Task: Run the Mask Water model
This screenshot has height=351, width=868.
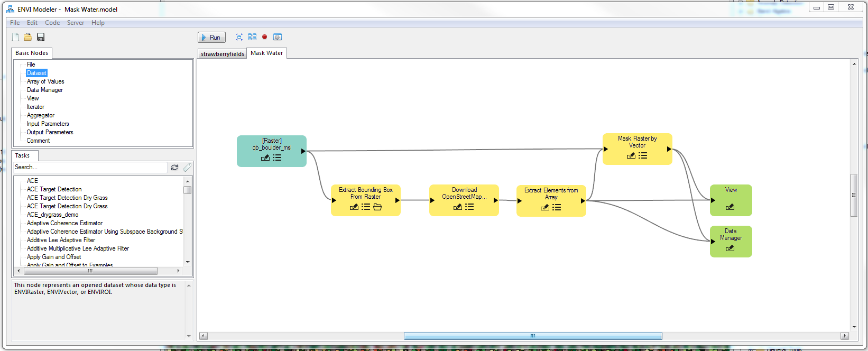Action: [x=211, y=38]
